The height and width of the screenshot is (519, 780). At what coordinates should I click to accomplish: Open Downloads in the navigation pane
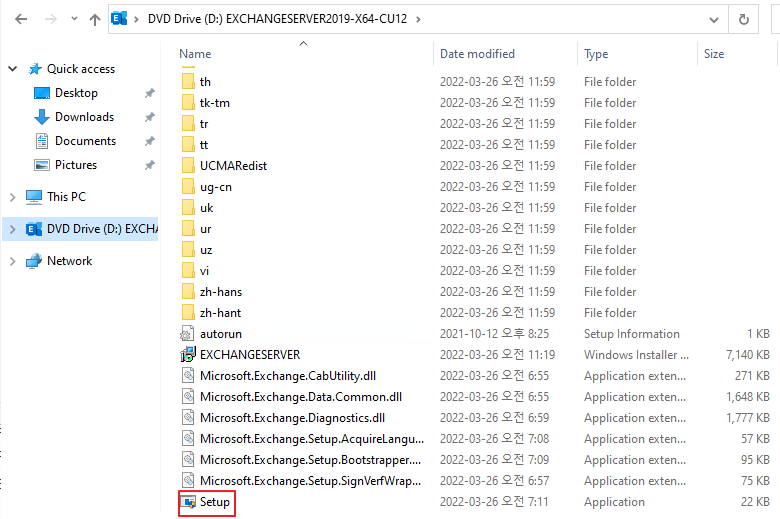tap(85, 117)
